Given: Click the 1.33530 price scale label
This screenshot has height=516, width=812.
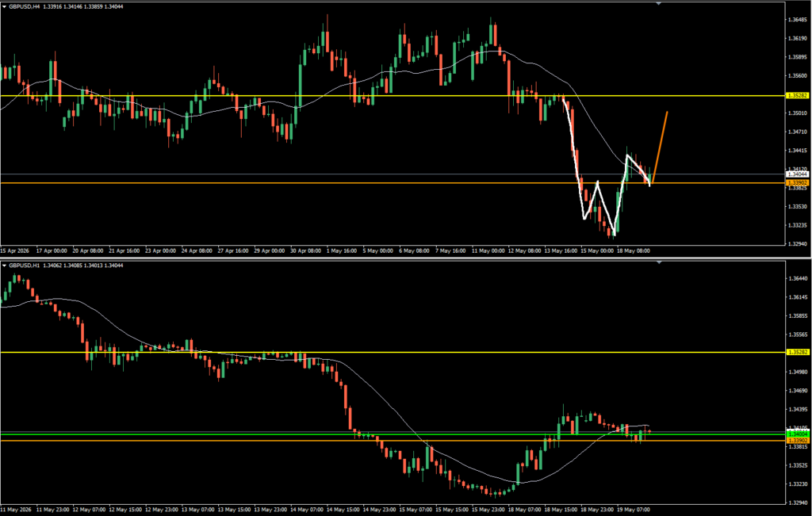Looking at the screenshot, I should [x=796, y=207].
